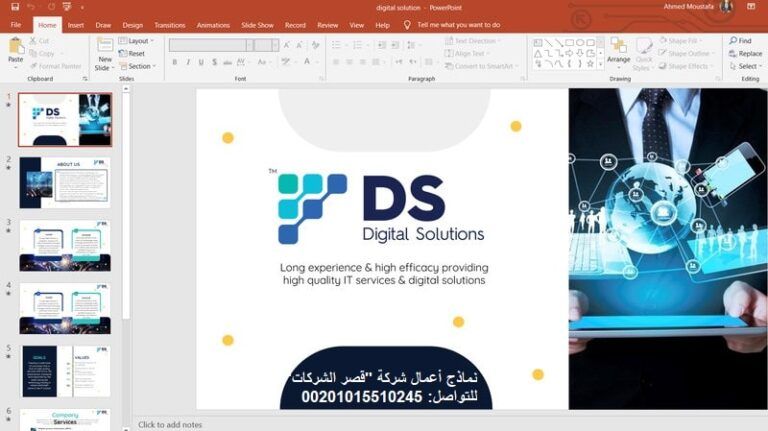Open the Text Direction dropdown
The width and height of the screenshot is (768, 431).
473,41
